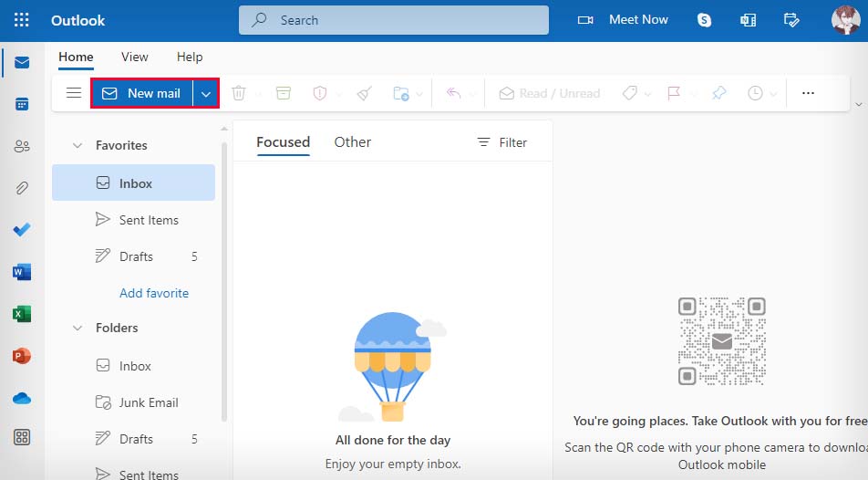Viewport: 868px width, 480px height.
Task: Collapse the Favorites section
Action: pos(77,145)
